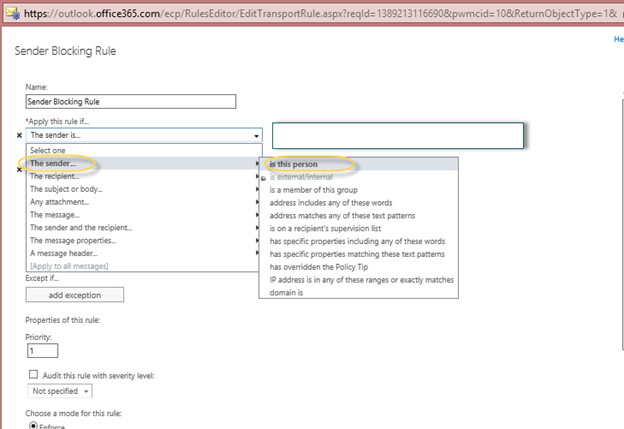This screenshot has width=624, height=429.
Task: Click the Priority input field
Action: pyautogui.click(x=43, y=351)
